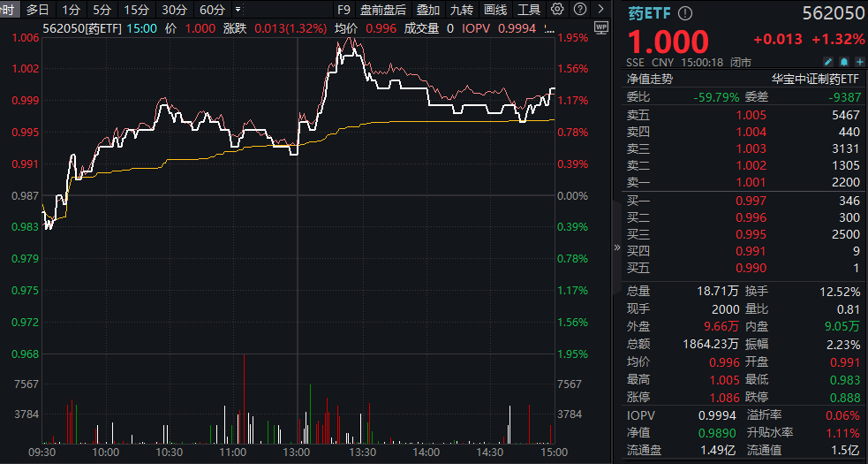Open 画线 drawing tools
The height and width of the screenshot is (464, 868).
494,10
